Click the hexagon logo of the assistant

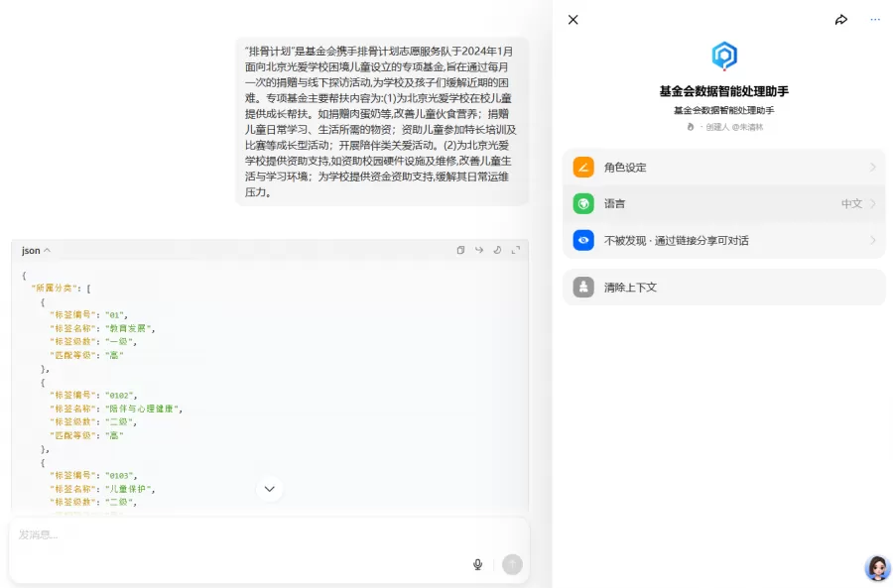click(723, 58)
